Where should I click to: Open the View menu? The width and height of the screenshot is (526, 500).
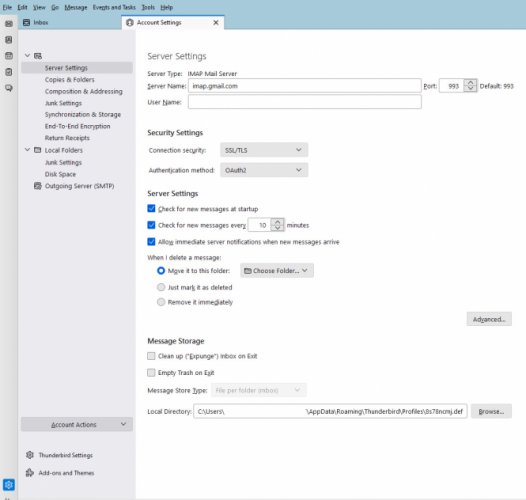point(39,7)
